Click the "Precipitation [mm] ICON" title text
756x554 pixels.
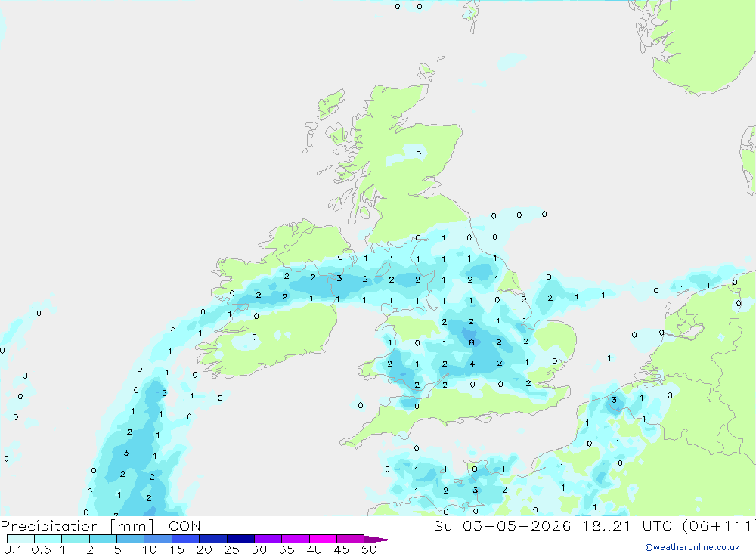tap(101, 526)
